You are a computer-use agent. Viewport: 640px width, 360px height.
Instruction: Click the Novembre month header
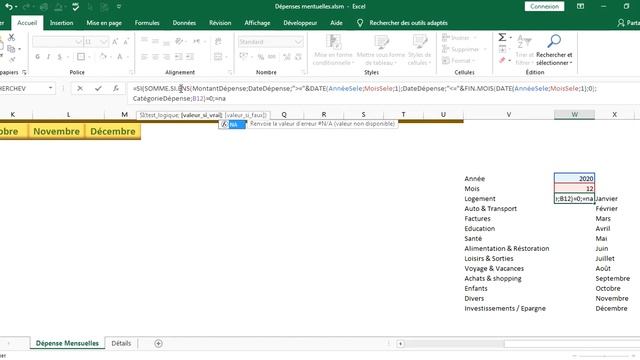click(x=56, y=131)
